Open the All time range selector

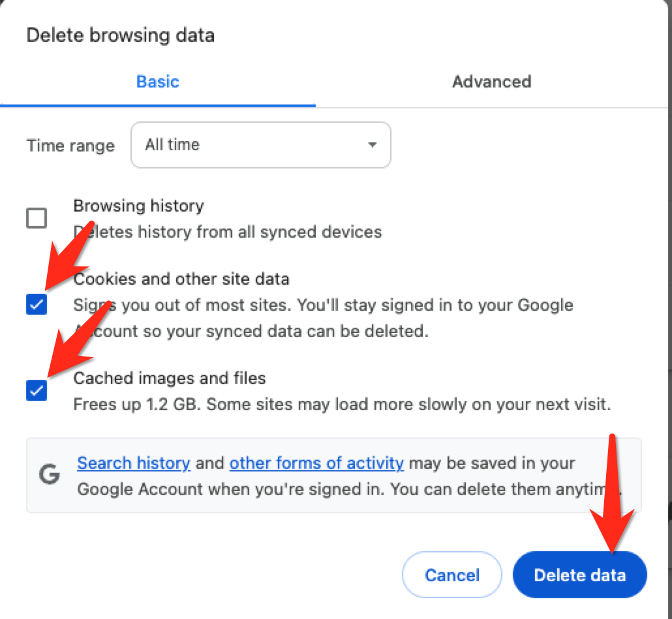[260, 145]
